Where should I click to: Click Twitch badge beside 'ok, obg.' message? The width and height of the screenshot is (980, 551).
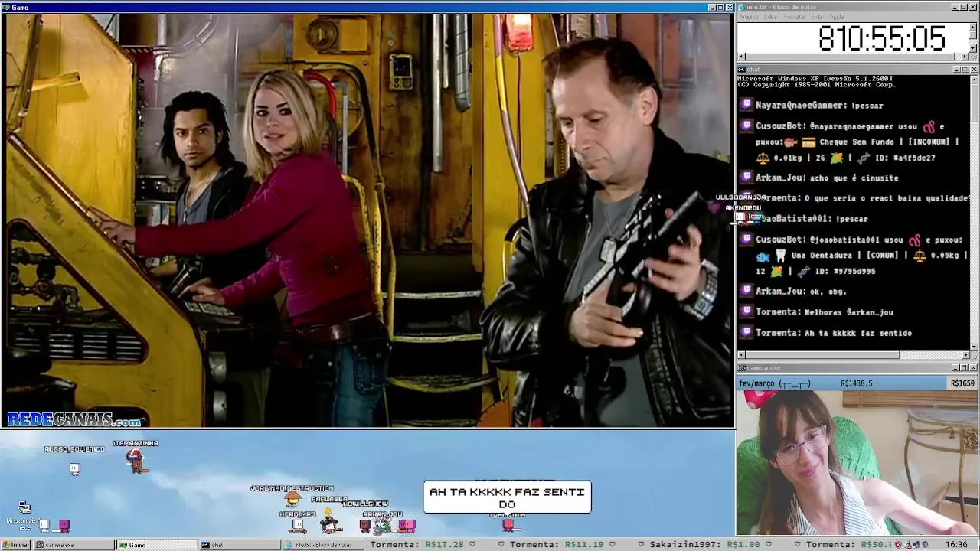point(747,291)
